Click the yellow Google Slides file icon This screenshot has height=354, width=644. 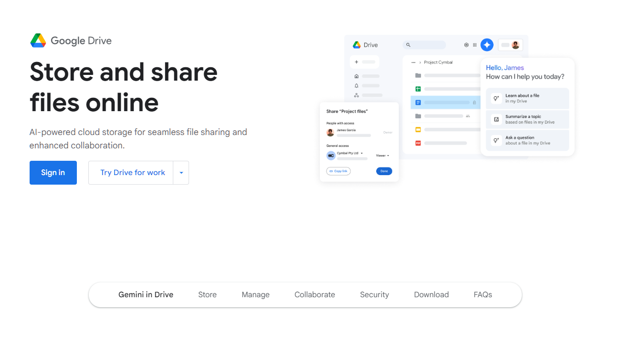pyautogui.click(x=418, y=129)
